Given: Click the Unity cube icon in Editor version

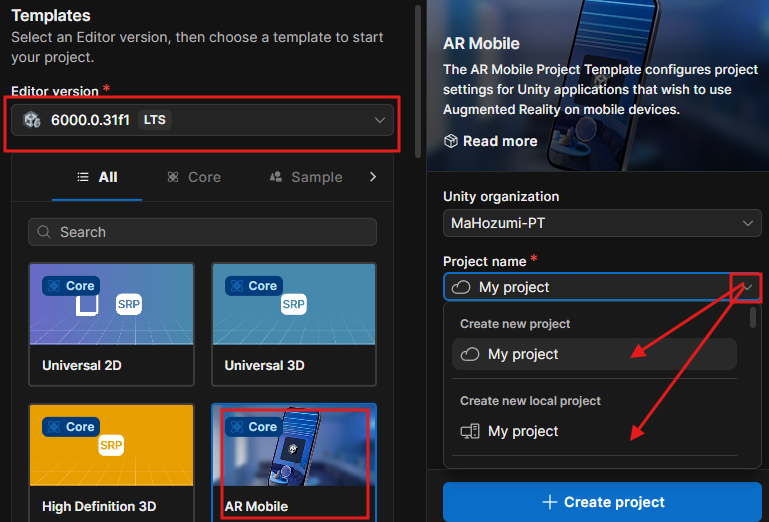Looking at the screenshot, I should (32, 120).
